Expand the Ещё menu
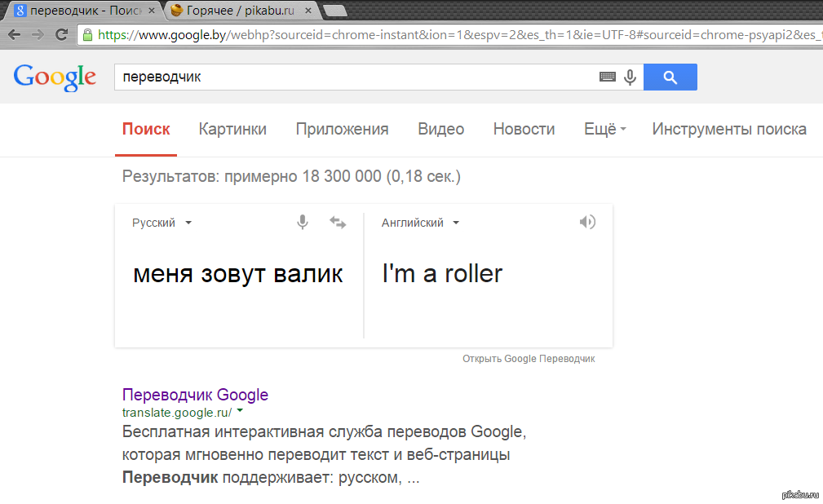Image resolution: width=823 pixels, height=504 pixels. pos(605,129)
